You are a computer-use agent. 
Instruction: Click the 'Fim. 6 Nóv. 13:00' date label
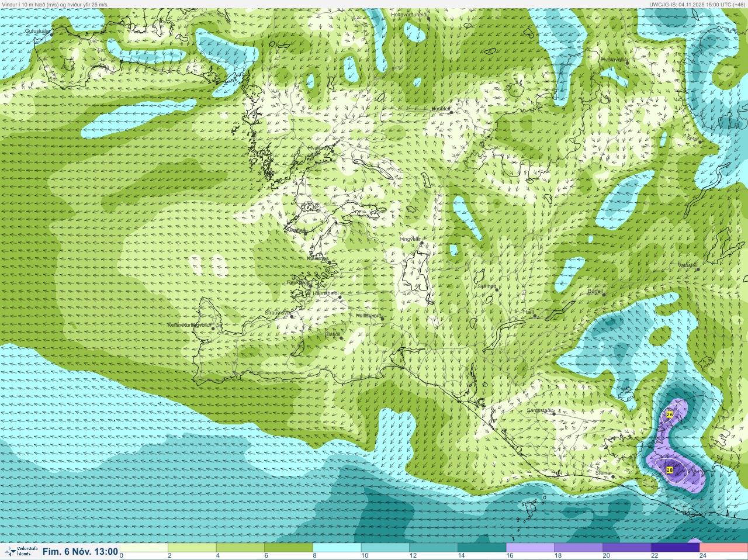point(80,551)
